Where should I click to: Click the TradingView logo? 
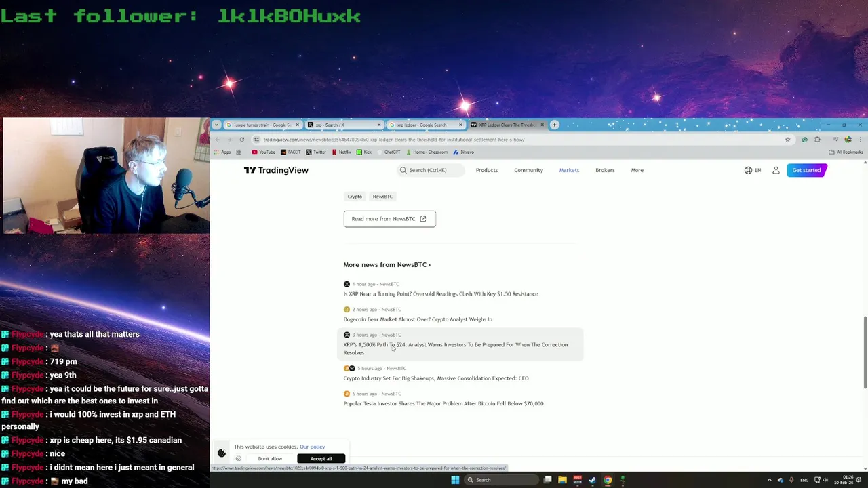pyautogui.click(x=276, y=170)
